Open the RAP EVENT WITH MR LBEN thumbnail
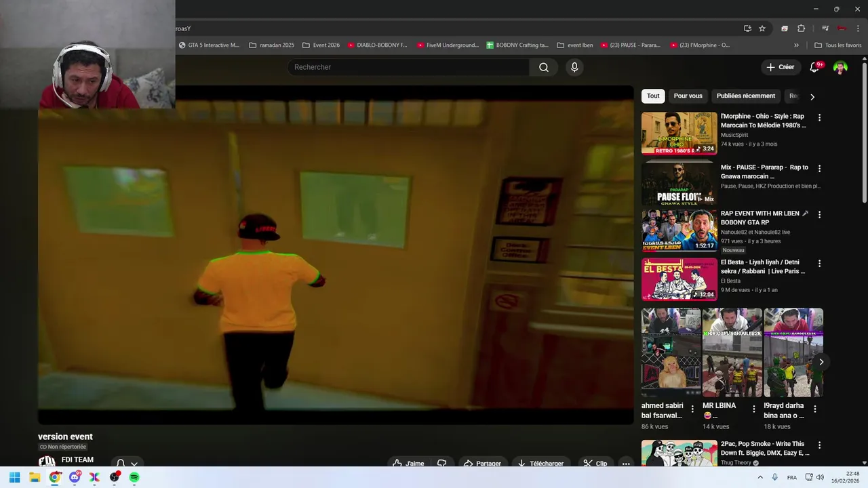Image resolution: width=868 pixels, height=488 pixels. point(679,230)
